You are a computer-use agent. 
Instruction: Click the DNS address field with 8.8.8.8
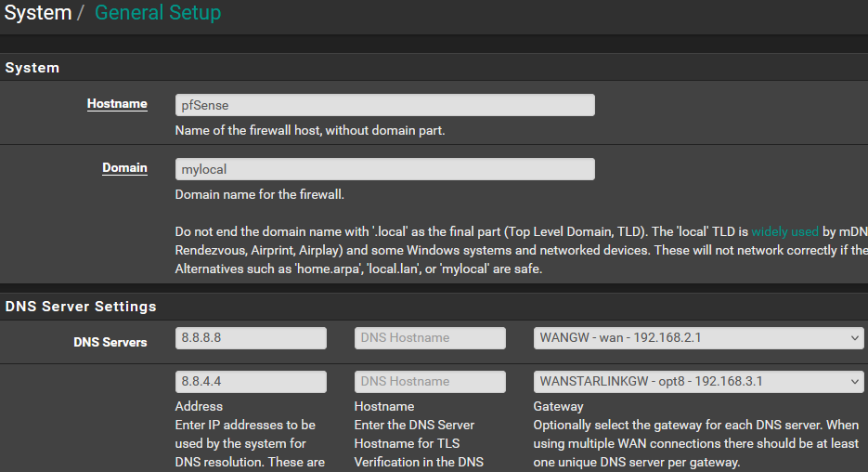251,338
